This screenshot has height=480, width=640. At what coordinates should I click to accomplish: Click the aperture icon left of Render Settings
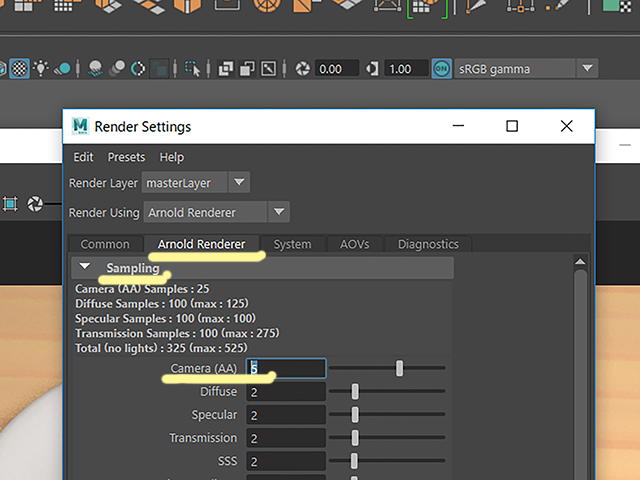35,204
